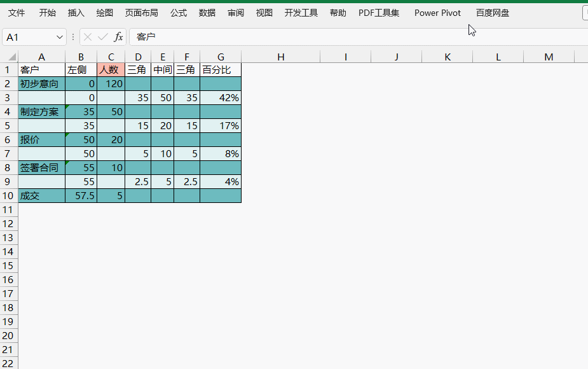Select row 15 header
The image size is (588, 369).
(x=8, y=266)
